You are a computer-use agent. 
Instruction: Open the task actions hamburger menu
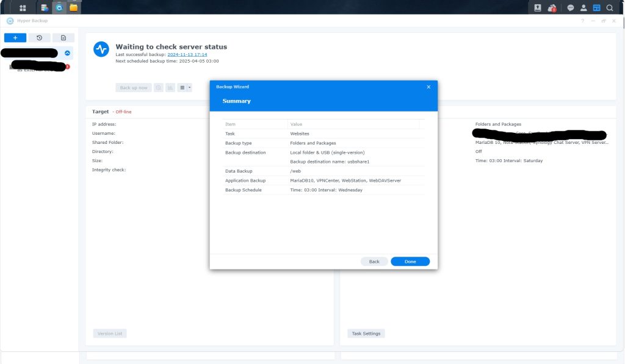pyautogui.click(x=182, y=88)
